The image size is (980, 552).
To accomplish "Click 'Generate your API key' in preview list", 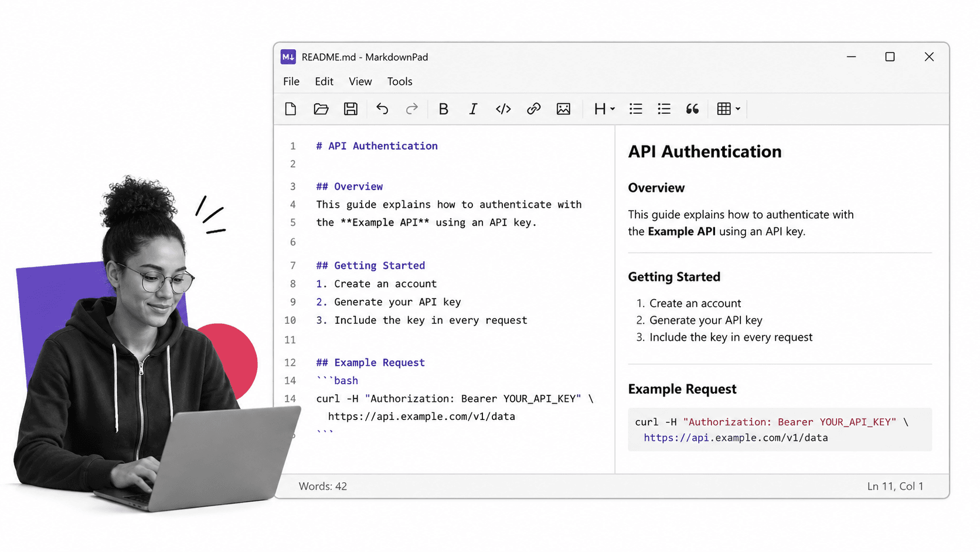I will click(706, 320).
